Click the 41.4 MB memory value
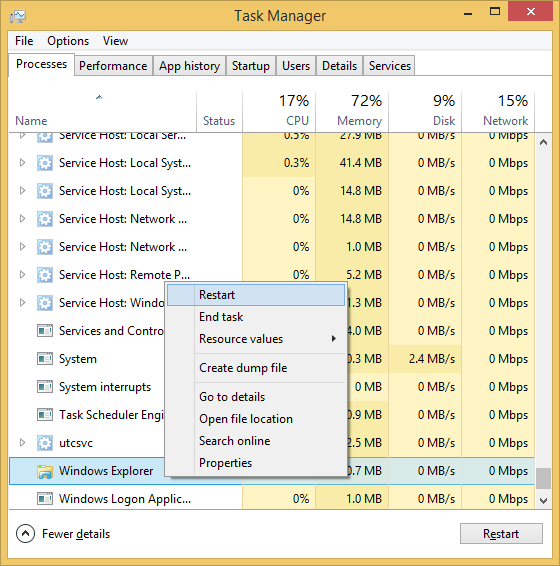The width and height of the screenshot is (560, 566). pos(360,163)
